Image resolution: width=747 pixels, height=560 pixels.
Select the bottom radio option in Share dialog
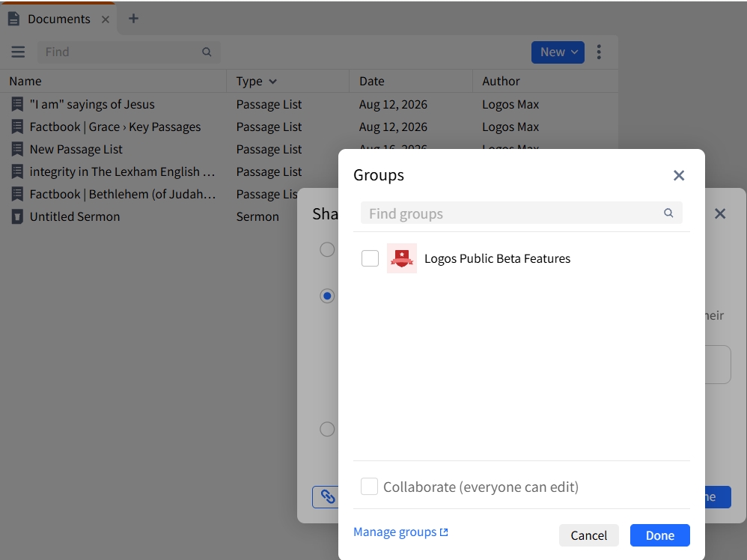point(327,429)
